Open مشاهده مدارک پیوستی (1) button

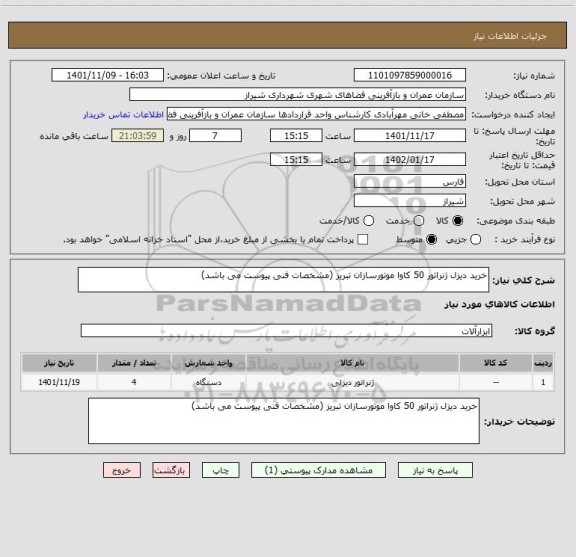(318, 470)
